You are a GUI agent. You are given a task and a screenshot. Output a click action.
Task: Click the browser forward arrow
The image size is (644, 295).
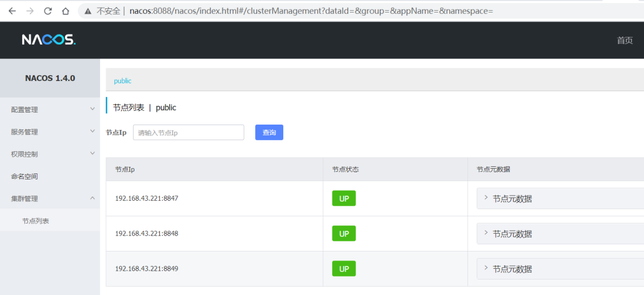30,11
